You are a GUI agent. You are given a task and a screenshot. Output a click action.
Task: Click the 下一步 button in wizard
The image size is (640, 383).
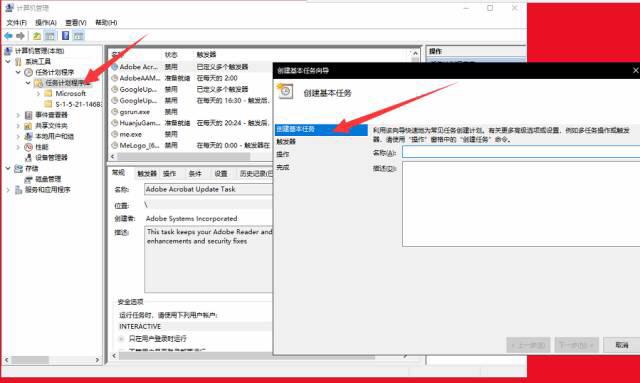point(576,345)
